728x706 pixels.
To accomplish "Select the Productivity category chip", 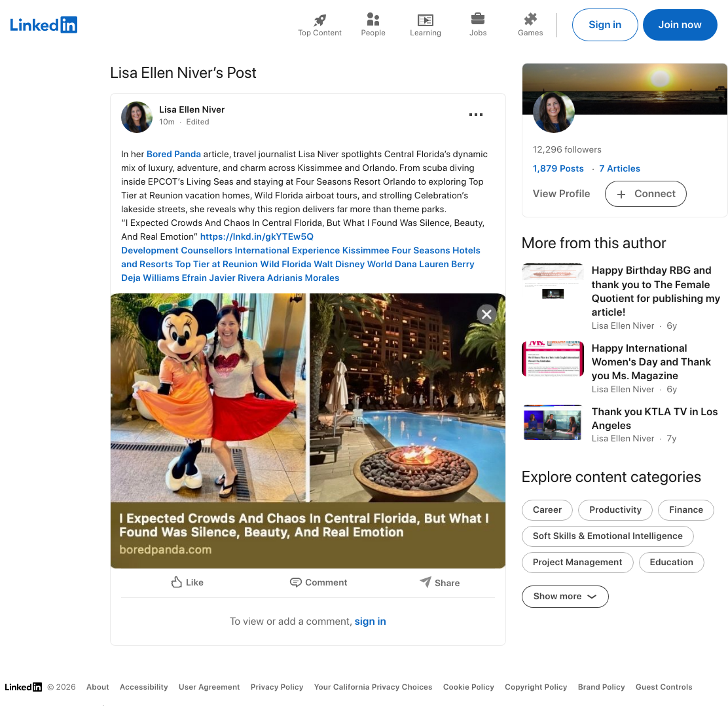I will coord(615,510).
